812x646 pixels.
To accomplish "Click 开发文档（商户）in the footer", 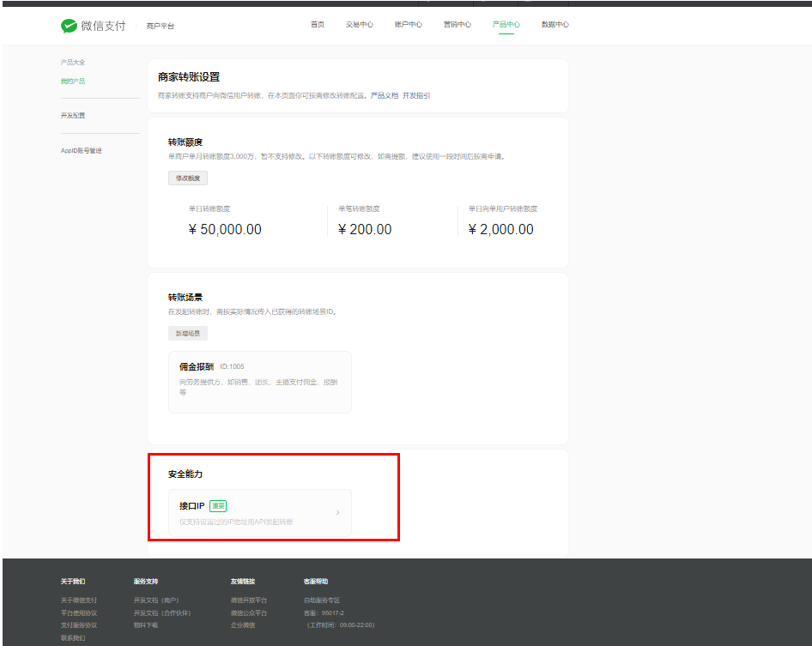I will pyautogui.click(x=155, y=601).
